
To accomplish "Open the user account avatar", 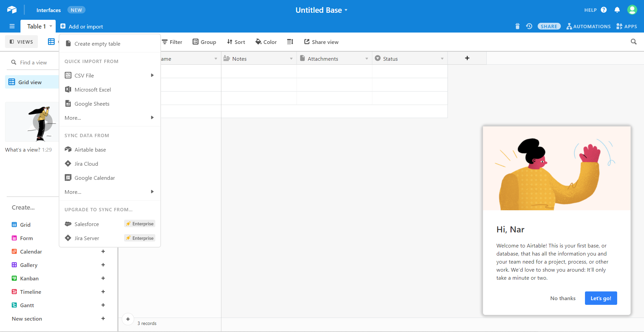I will [632, 10].
